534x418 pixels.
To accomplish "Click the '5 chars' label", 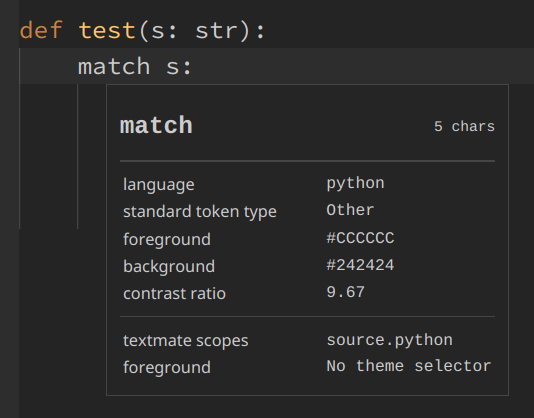I will pyautogui.click(x=464, y=127).
